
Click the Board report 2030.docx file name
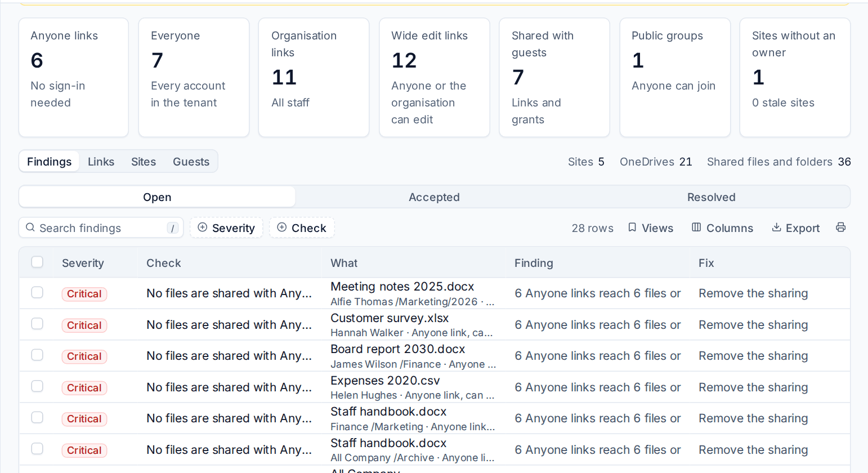point(398,349)
